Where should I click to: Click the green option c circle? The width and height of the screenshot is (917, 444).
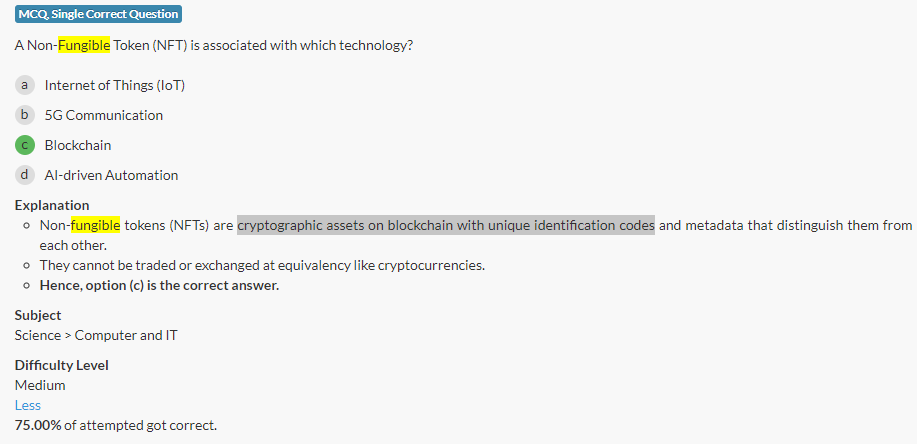(x=25, y=145)
